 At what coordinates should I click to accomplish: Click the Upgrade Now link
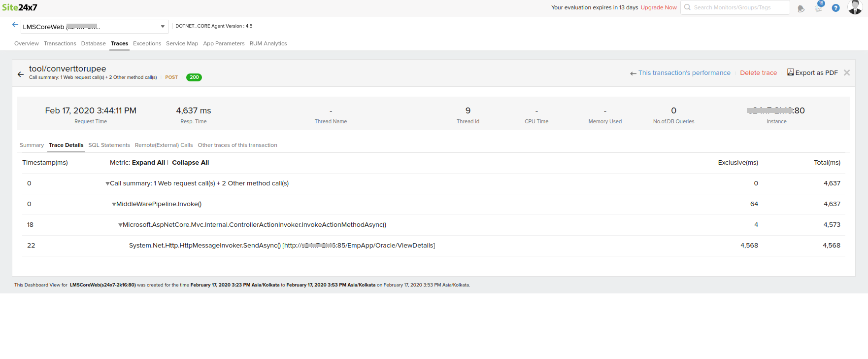659,7
